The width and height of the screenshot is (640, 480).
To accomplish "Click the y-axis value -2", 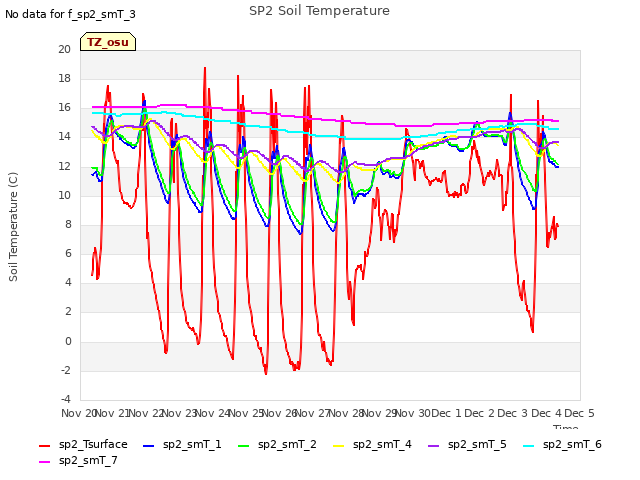I will (x=66, y=370).
